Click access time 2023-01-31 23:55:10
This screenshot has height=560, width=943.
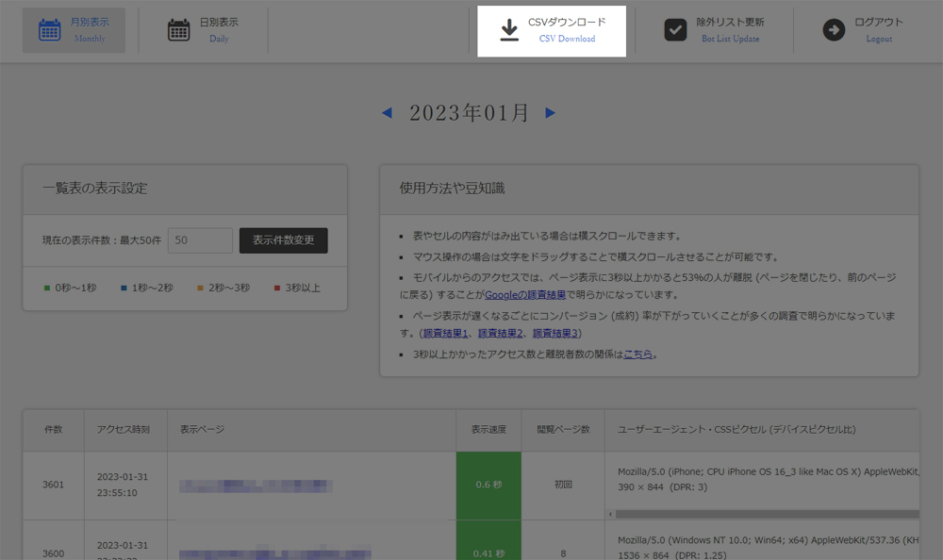pyautogui.click(x=122, y=485)
